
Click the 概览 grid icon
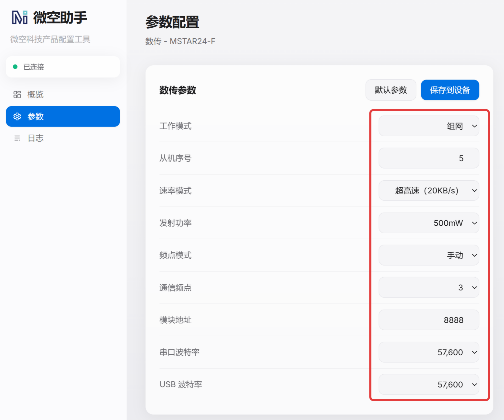pos(17,95)
